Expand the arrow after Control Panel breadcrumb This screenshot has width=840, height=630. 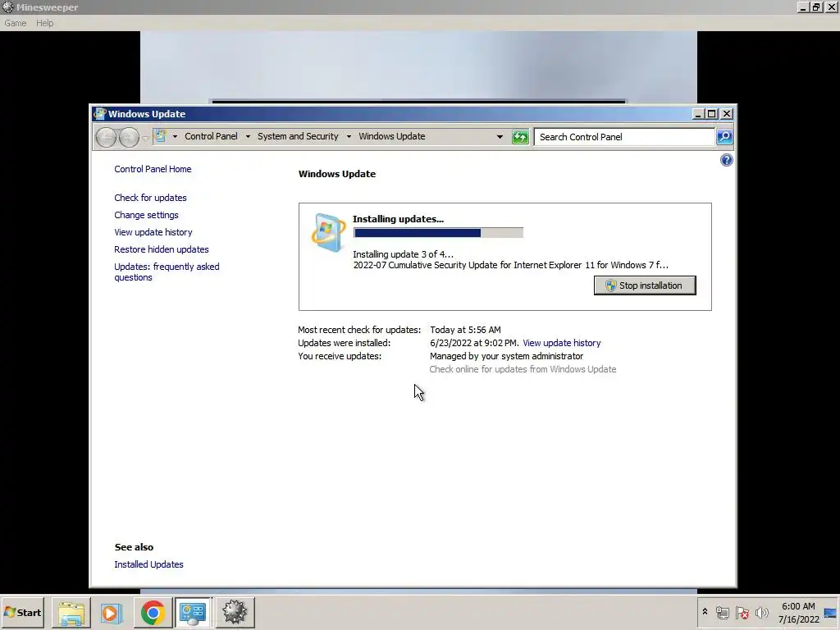pyautogui.click(x=248, y=137)
